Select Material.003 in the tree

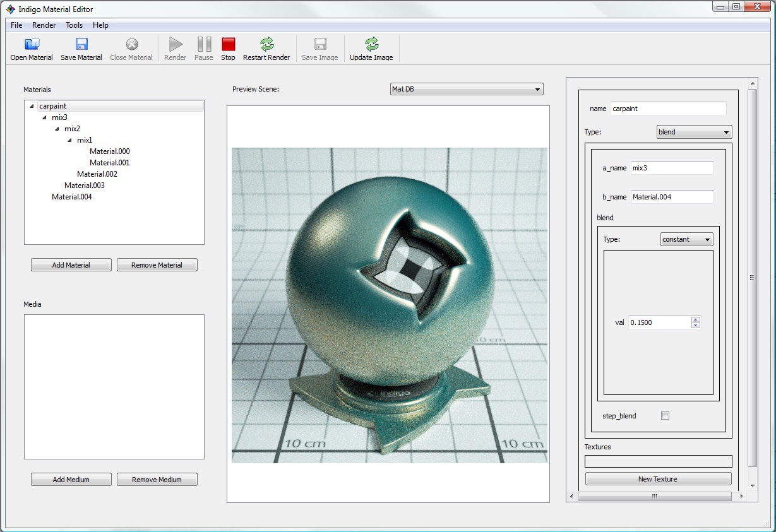tap(85, 186)
